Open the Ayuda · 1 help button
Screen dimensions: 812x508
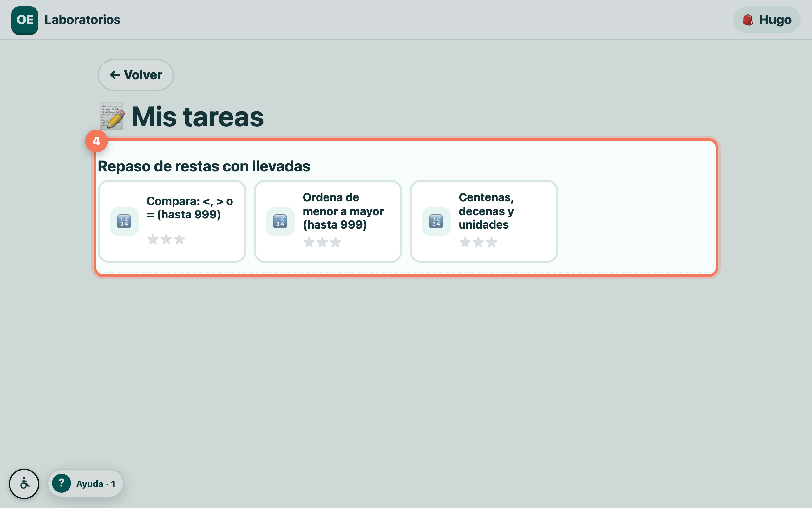point(86,484)
